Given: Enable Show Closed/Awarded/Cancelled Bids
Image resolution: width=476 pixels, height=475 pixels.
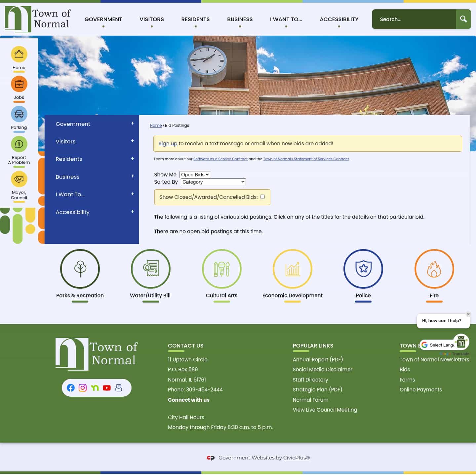Looking at the screenshot, I should (x=262, y=197).
